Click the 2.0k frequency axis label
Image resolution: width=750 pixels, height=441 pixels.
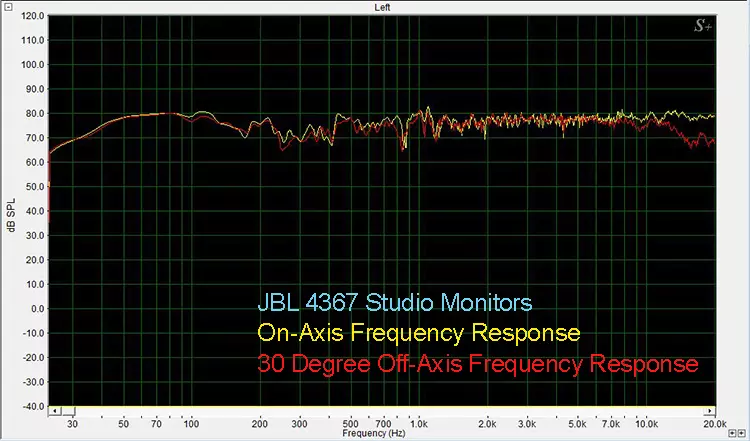pyautogui.click(x=487, y=424)
